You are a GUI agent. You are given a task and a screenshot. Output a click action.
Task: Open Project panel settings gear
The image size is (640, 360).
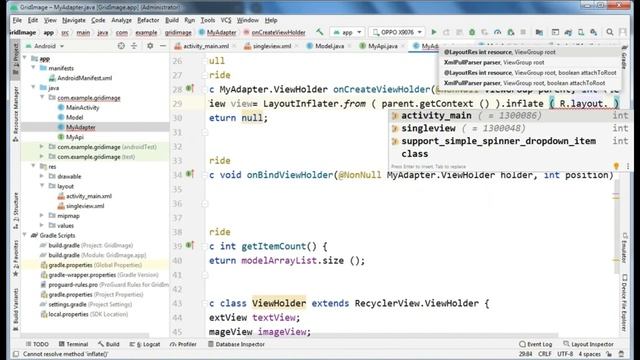point(150,46)
